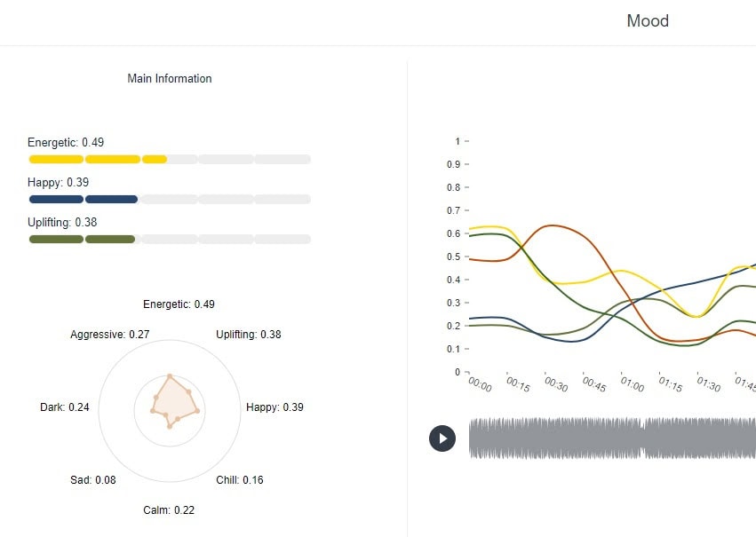The width and height of the screenshot is (756, 537).
Task: Click the green Uplifting progress bar
Action: pos(170,240)
